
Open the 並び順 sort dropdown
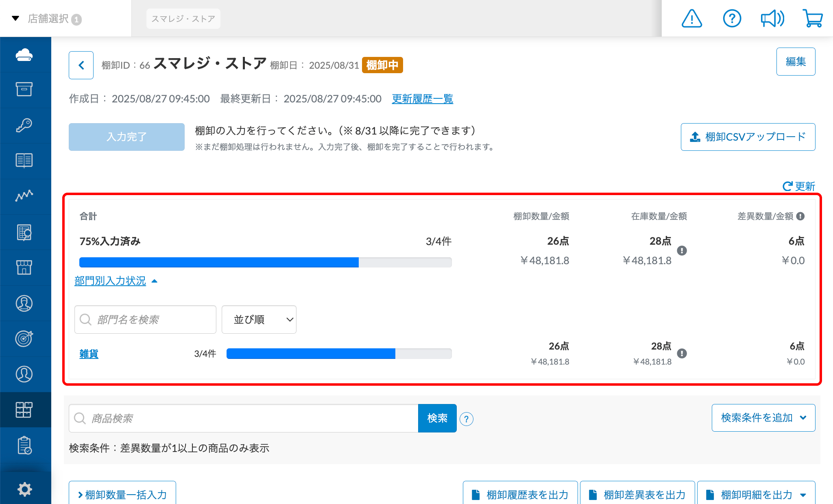point(259,319)
